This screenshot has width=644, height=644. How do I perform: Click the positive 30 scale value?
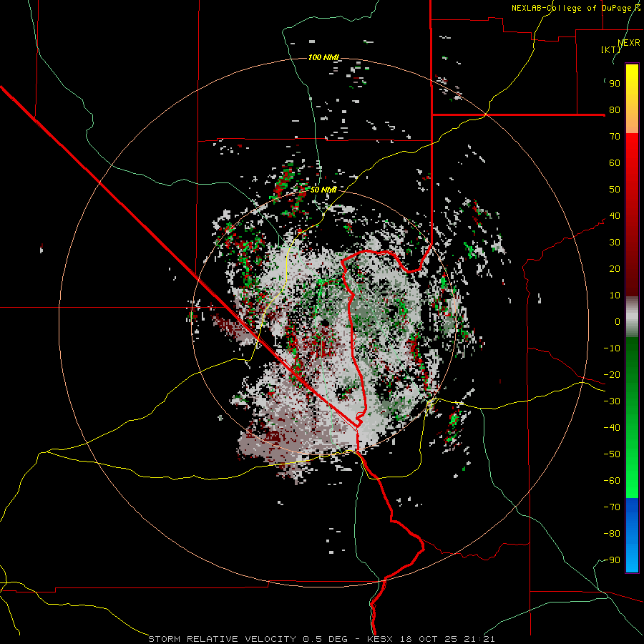point(615,243)
